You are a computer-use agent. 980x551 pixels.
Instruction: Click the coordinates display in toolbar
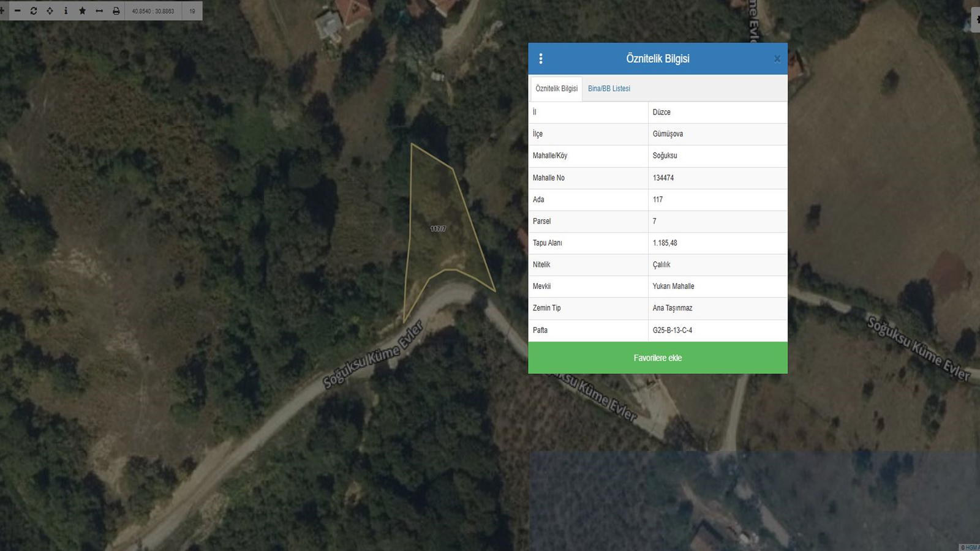pos(153,11)
